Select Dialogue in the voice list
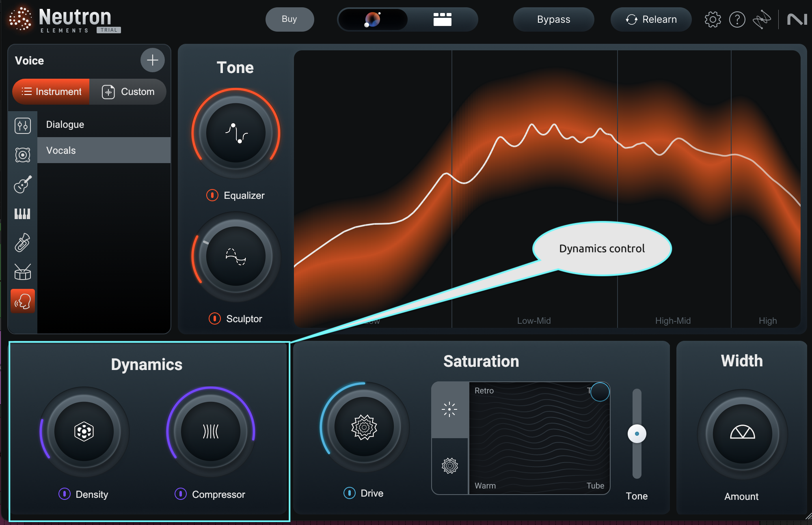Viewport: 812px width, 525px height. [x=104, y=125]
